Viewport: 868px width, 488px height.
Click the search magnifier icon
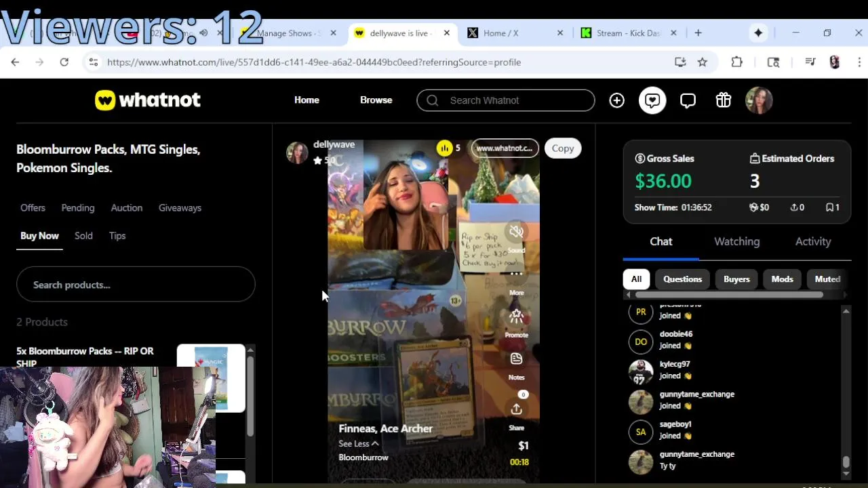coord(432,100)
